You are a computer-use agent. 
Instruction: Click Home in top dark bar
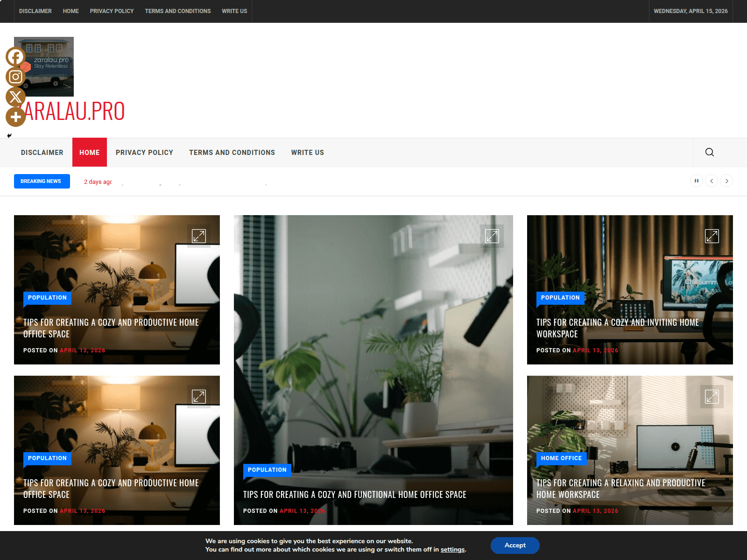click(71, 11)
